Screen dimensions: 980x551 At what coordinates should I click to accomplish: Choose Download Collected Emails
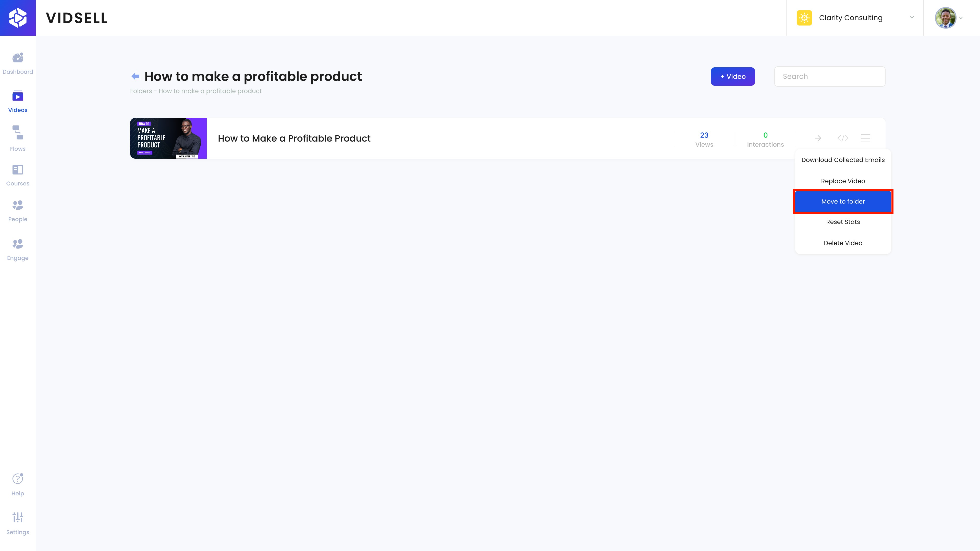(843, 160)
